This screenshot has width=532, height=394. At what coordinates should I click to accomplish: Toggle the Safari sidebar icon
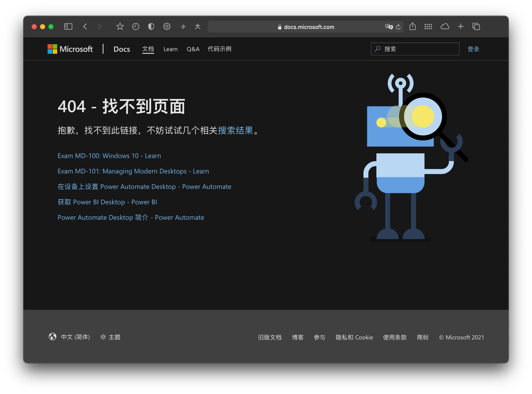click(68, 26)
